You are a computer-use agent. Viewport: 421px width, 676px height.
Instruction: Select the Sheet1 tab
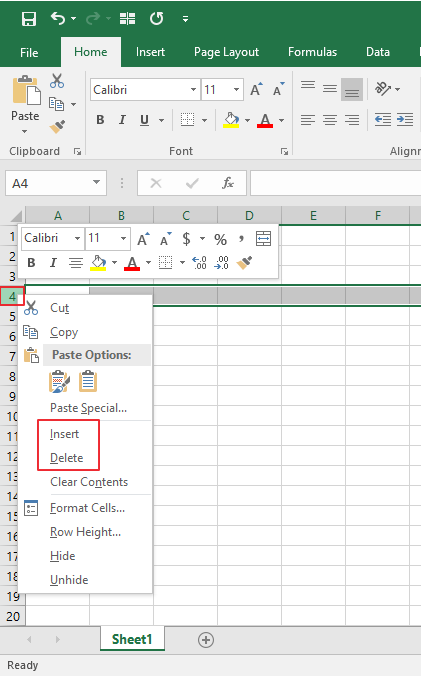coord(132,639)
